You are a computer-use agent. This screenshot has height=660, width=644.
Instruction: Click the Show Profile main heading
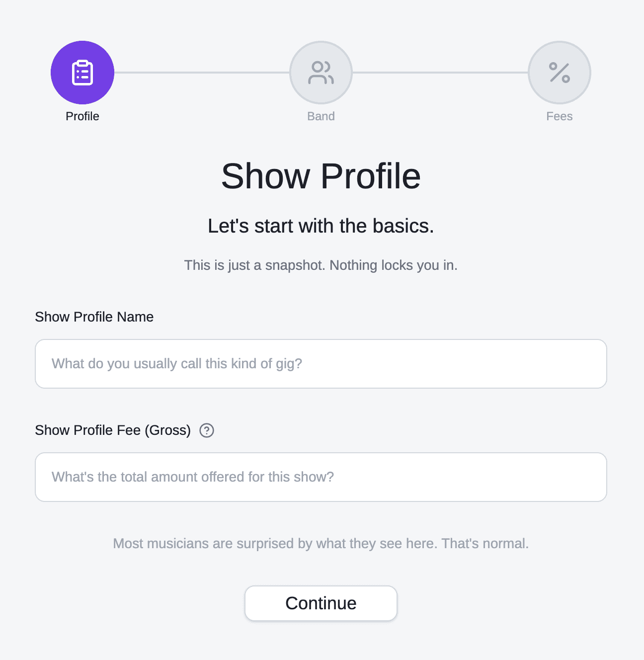point(321,176)
